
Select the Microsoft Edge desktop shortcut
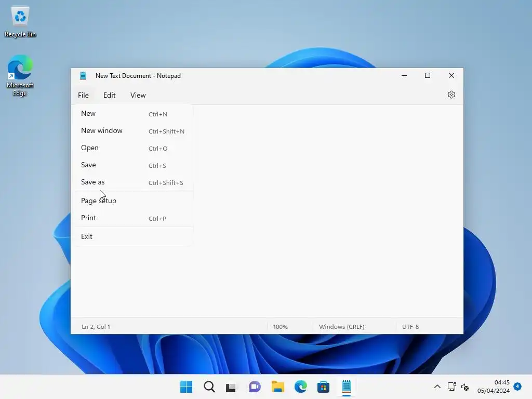click(20, 75)
